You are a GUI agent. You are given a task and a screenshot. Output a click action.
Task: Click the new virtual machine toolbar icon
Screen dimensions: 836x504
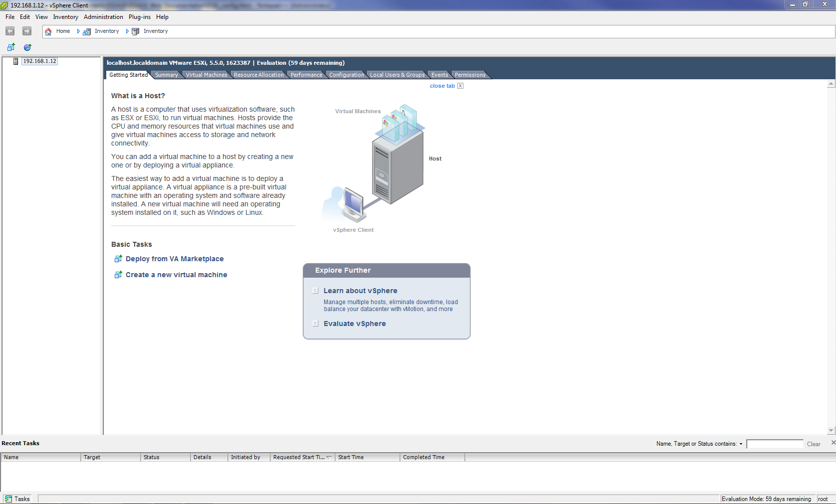[11, 47]
